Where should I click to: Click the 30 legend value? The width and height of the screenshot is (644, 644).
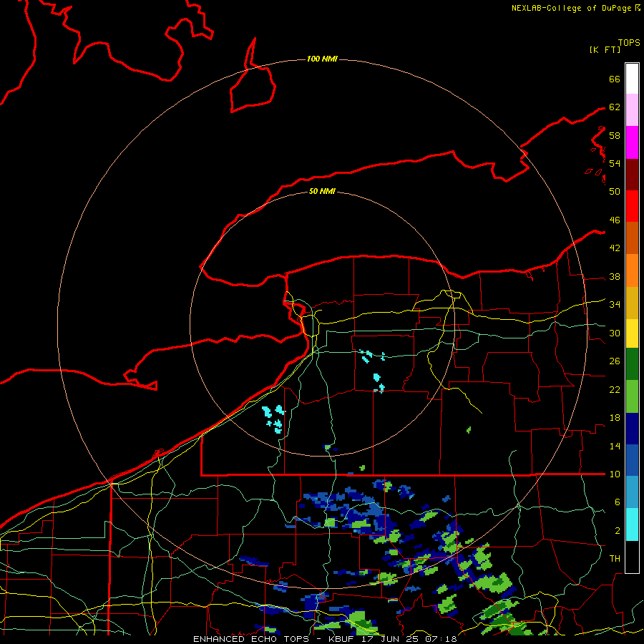[615, 333]
